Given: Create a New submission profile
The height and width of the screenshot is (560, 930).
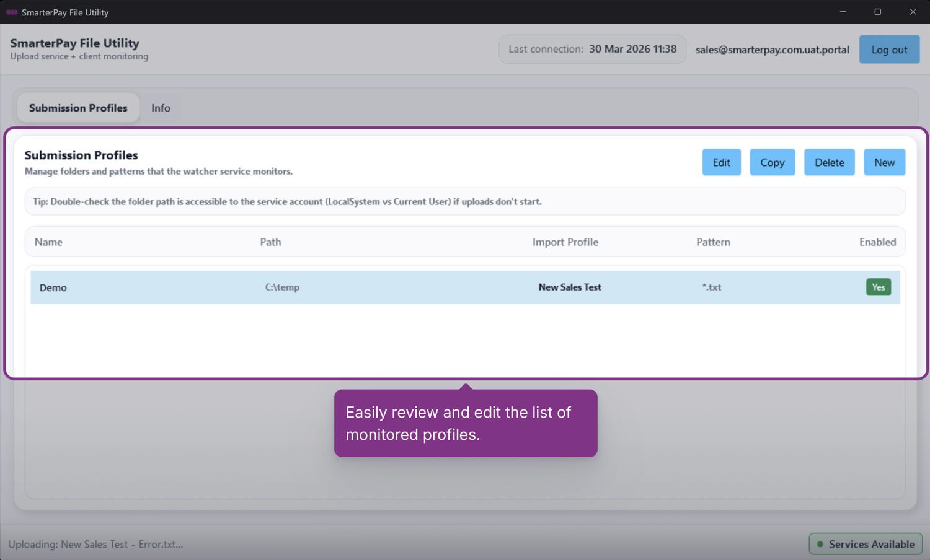Looking at the screenshot, I should point(884,162).
